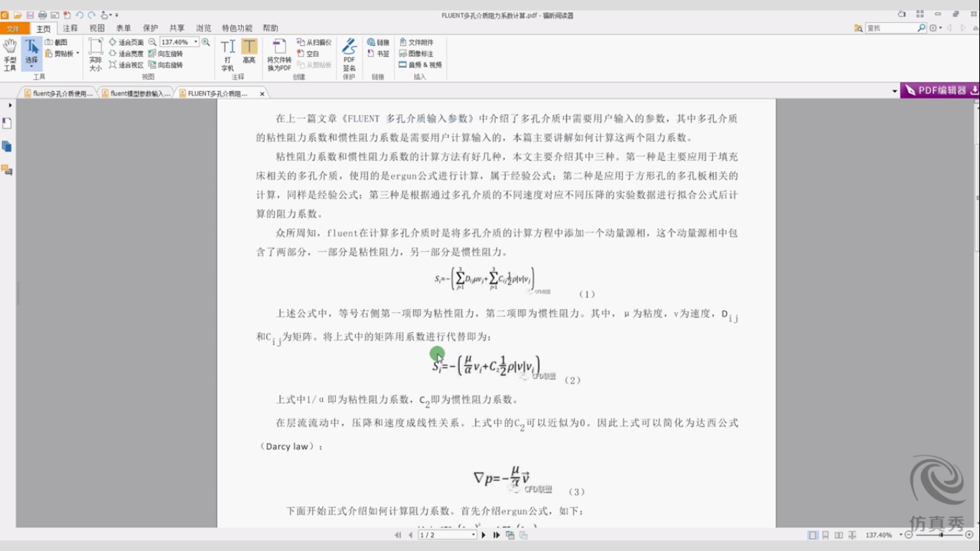Click the Bookmark (书签) tool
Viewport: 980px width, 551px height.
click(x=378, y=53)
